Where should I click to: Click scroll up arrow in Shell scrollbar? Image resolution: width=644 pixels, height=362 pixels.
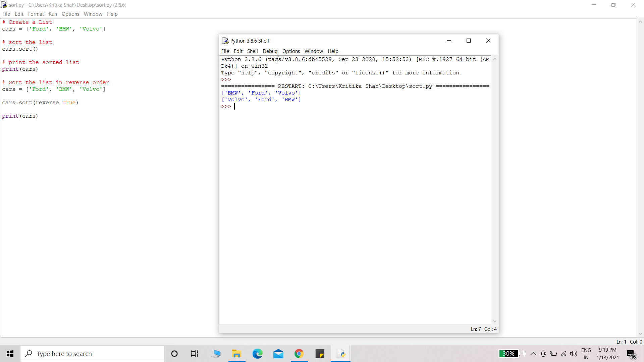[495, 59]
